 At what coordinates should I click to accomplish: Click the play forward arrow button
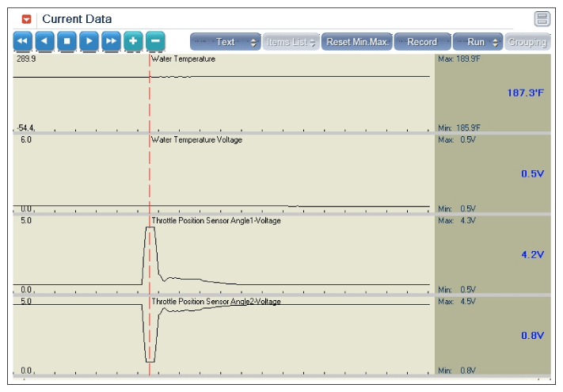[x=89, y=41]
